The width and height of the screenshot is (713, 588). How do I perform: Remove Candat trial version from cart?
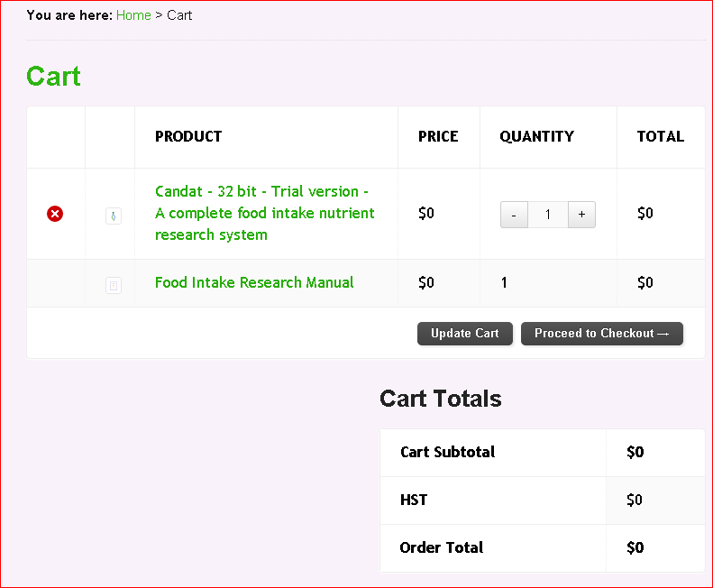tap(55, 214)
